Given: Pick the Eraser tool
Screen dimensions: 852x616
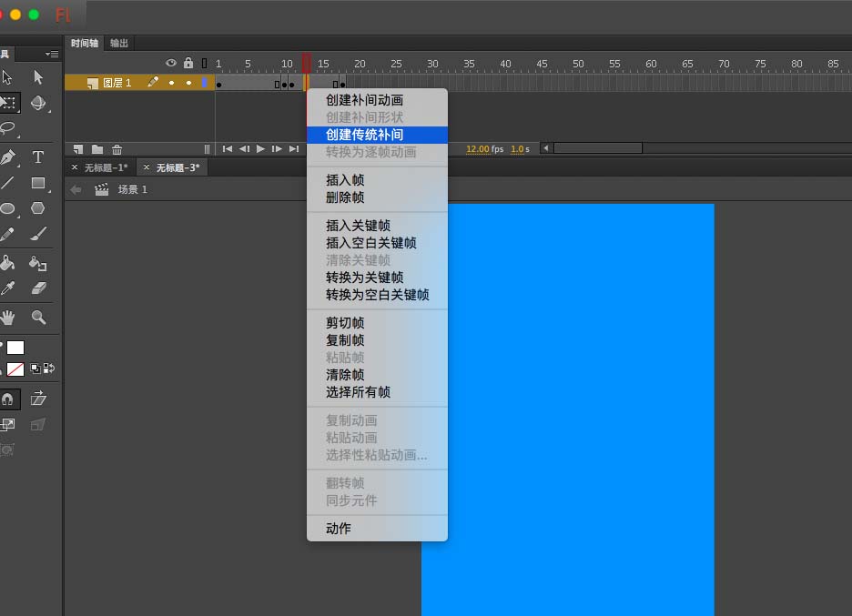Looking at the screenshot, I should [38, 288].
